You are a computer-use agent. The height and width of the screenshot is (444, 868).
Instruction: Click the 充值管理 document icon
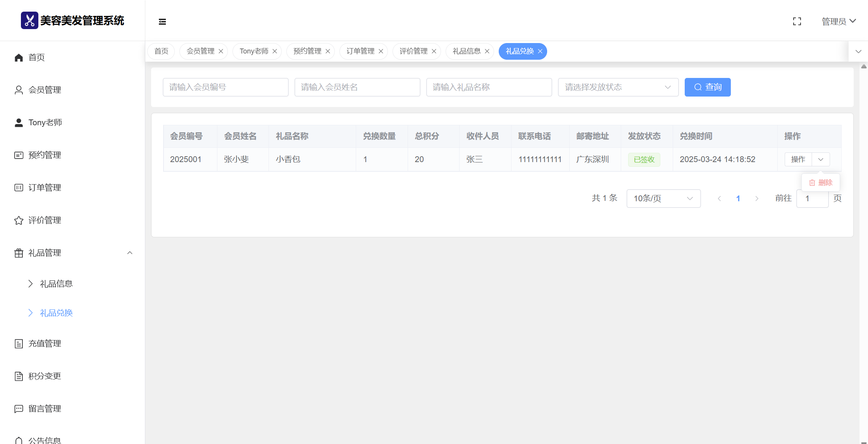[19, 344]
